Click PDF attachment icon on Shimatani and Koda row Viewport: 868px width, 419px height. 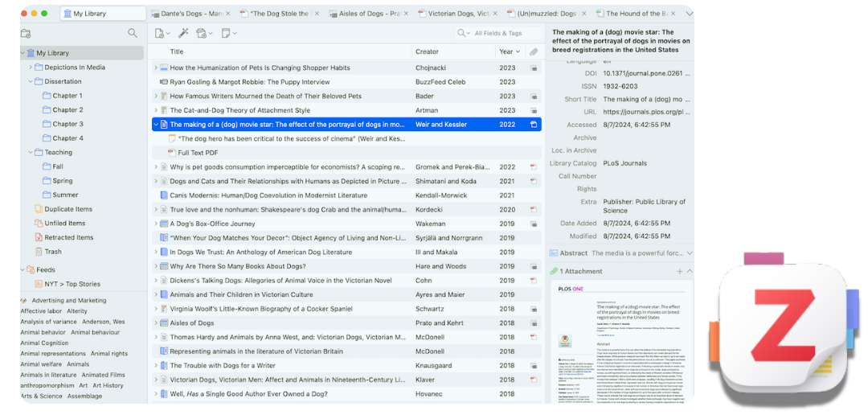[533, 181]
